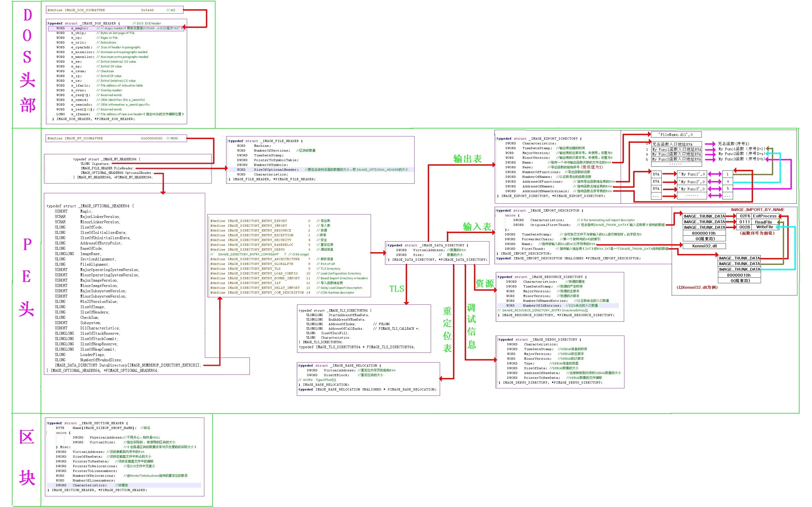Click the IMAGE_NT_SIGNATURE define box
812x507 pixels.
tap(116, 138)
